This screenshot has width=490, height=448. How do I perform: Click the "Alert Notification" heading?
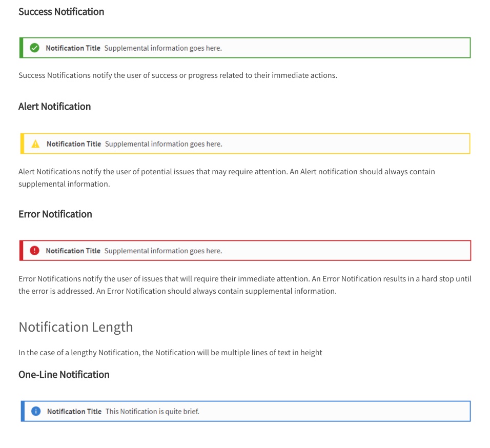click(x=54, y=107)
